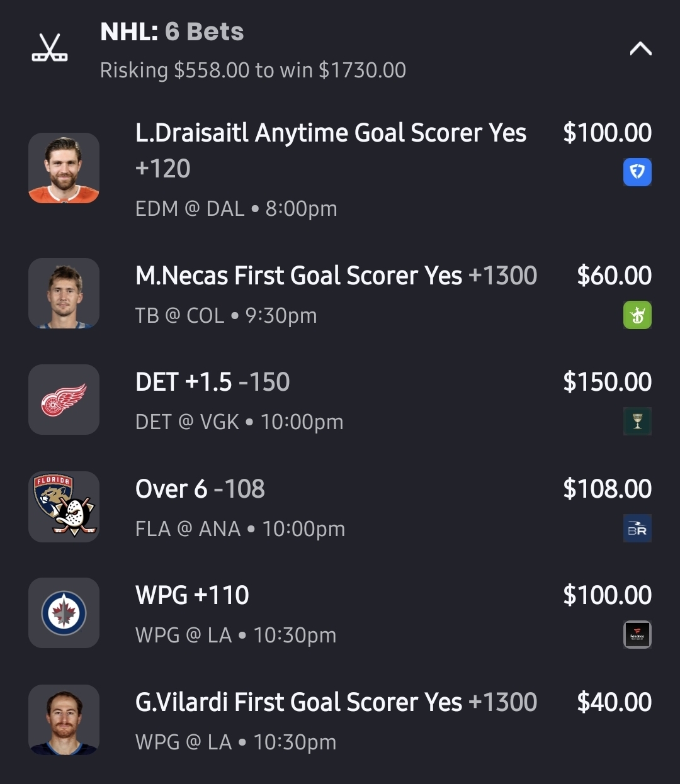Tap the Caesars sportsbook icon
Screen dimensions: 680x784
pyautogui.click(x=637, y=422)
